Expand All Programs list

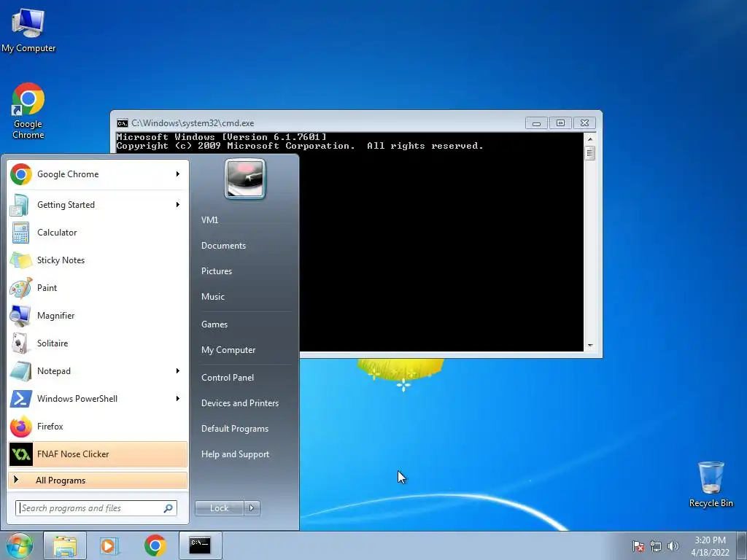[x=98, y=480]
